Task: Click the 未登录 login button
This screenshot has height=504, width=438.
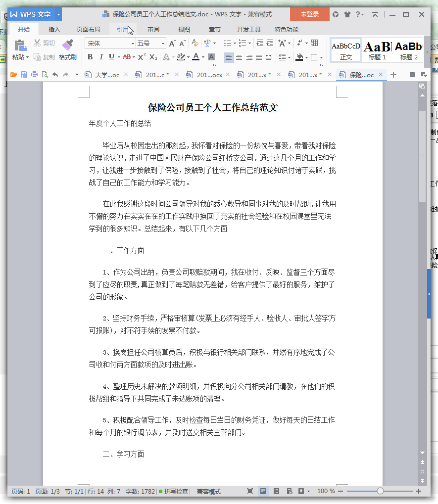Action: (309, 14)
